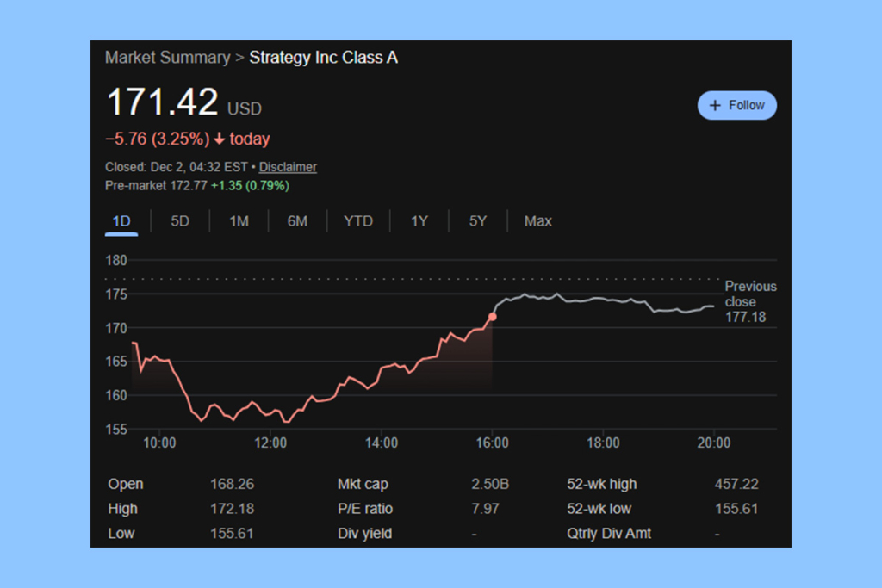The width and height of the screenshot is (882, 588).
Task: Switch to the 1D chart view
Action: click(121, 221)
